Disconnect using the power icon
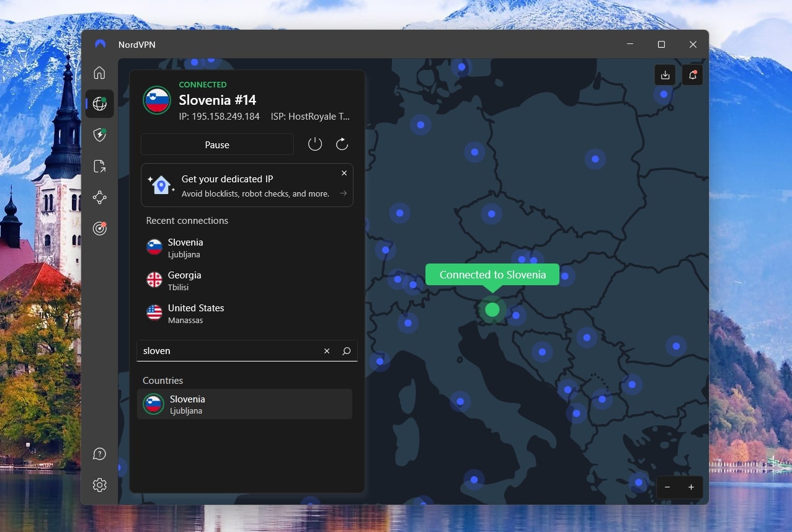Viewport: 792px width, 532px height. (314, 143)
